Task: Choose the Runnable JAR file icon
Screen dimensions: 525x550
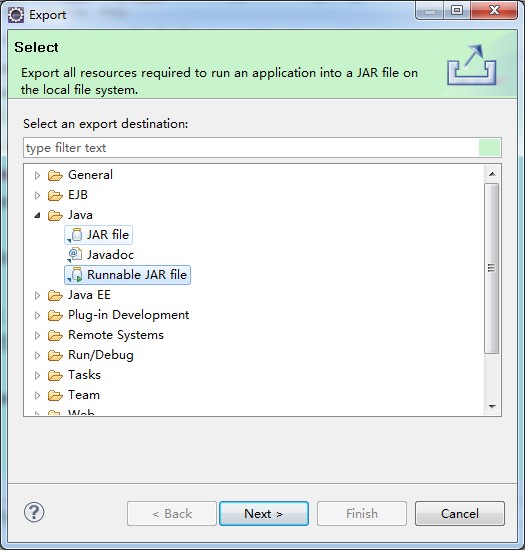Action: click(75, 275)
